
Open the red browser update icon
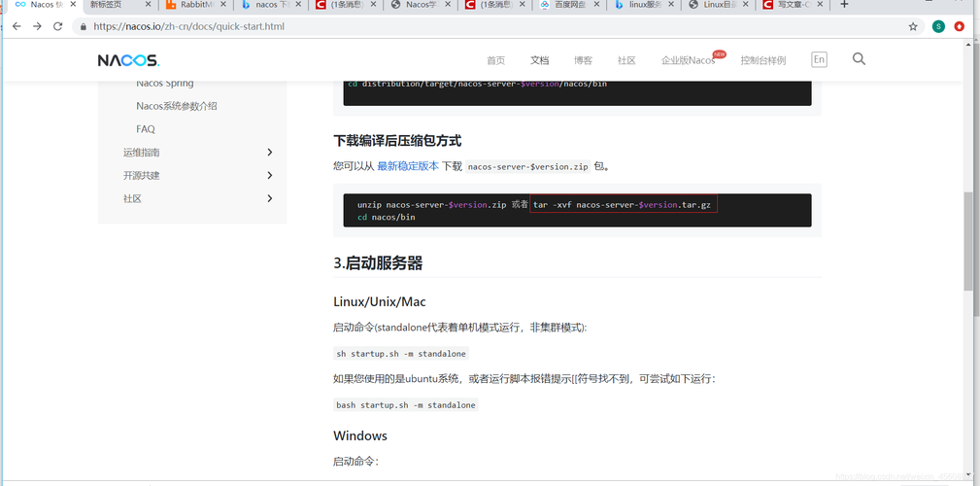960,27
